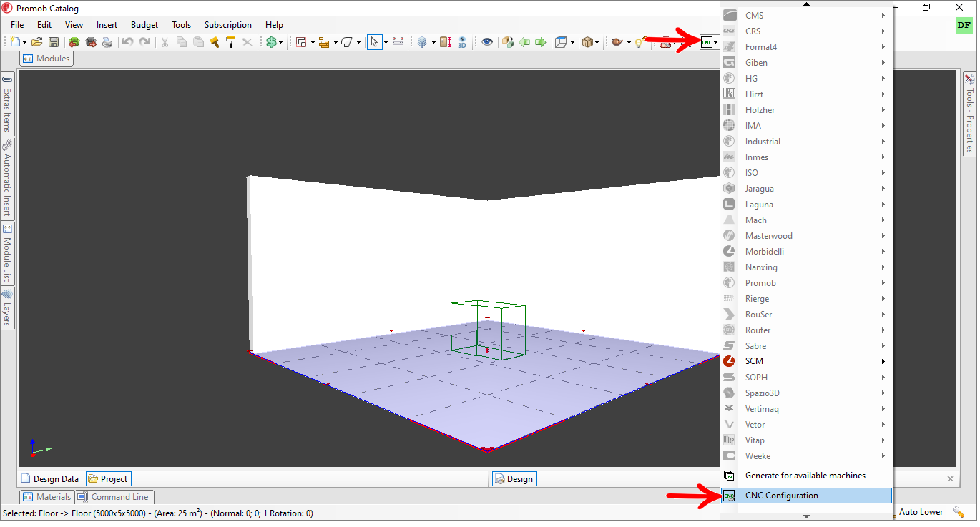Click the door dimension icon
Image resolution: width=980 pixels, height=527 pixels.
(446, 42)
